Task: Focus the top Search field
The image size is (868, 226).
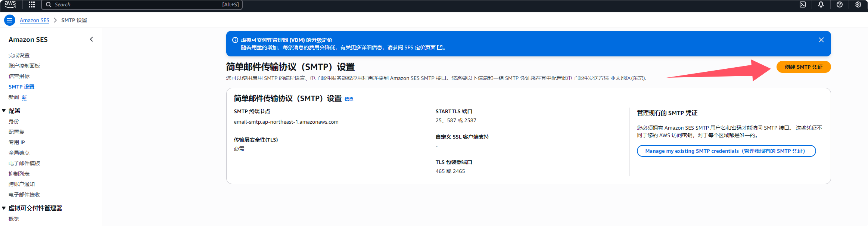Action: point(142,4)
